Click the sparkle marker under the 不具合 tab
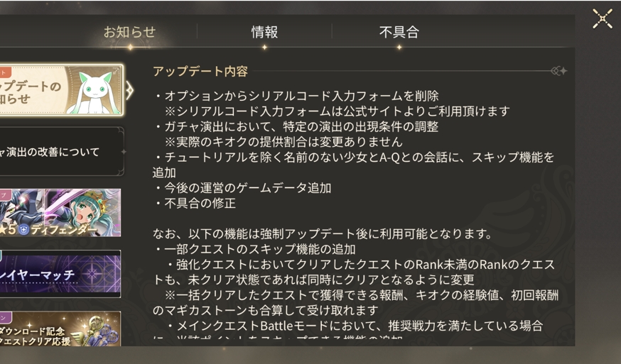The width and height of the screenshot is (621, 364). click(x=399, y=48)
